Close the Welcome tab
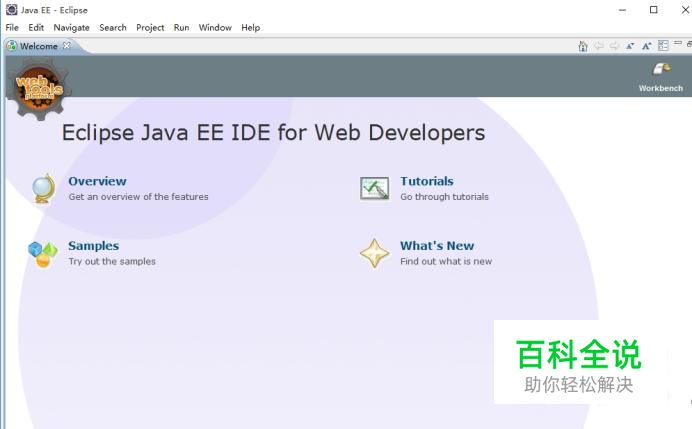 [x=66, y=45]
